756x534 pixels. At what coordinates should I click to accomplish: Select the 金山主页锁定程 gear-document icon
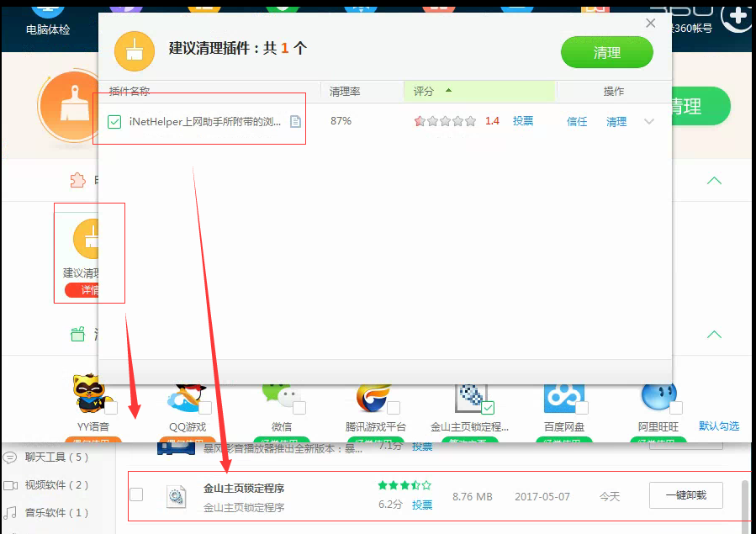(471, 398)
